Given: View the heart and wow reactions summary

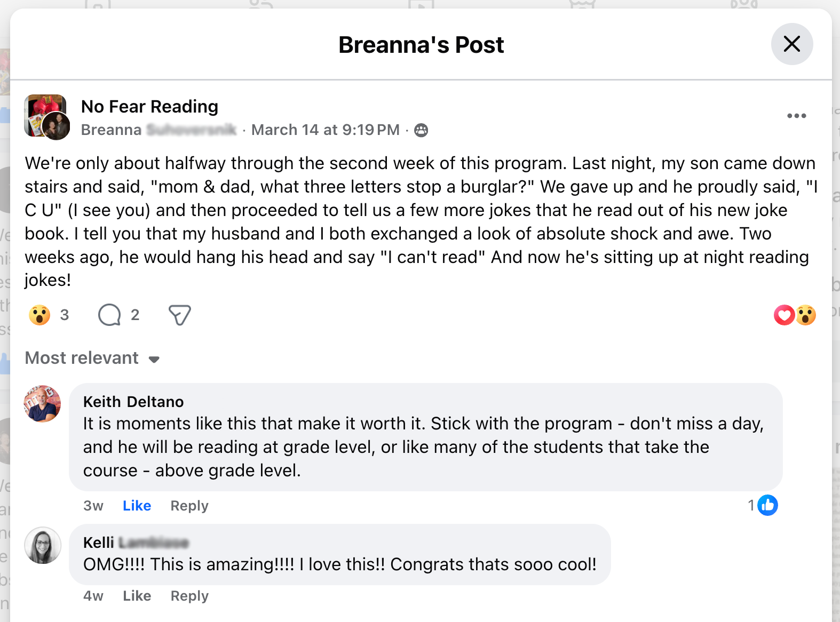Looking at the screenshot, I should tap(795, 315).
